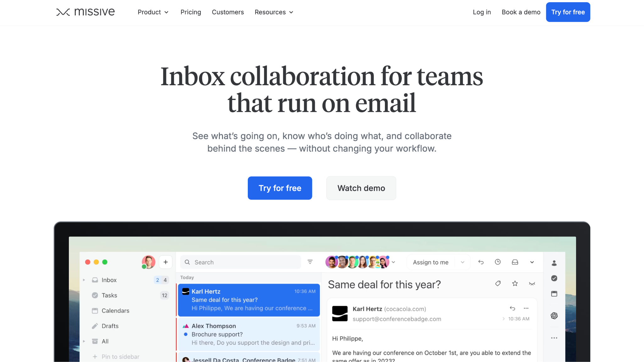Viewport: 644px width, 362px height.
Task: Click the large Try for free button
Action: [280, 188]
